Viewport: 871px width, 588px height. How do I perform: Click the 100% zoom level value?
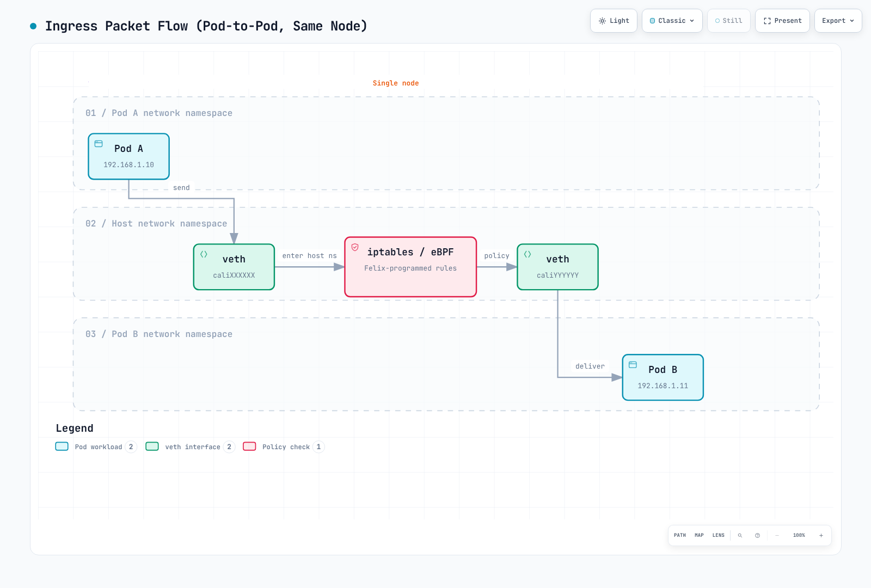click(799, 535)
